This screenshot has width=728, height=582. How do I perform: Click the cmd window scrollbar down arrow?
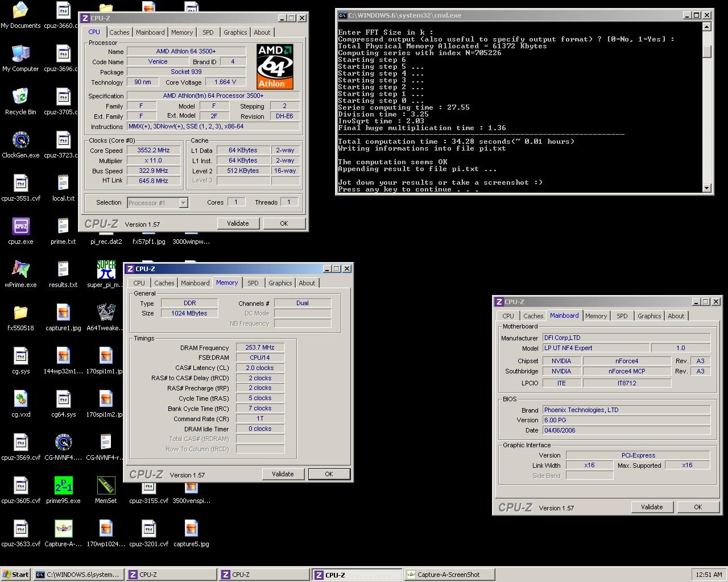(707, 188)
